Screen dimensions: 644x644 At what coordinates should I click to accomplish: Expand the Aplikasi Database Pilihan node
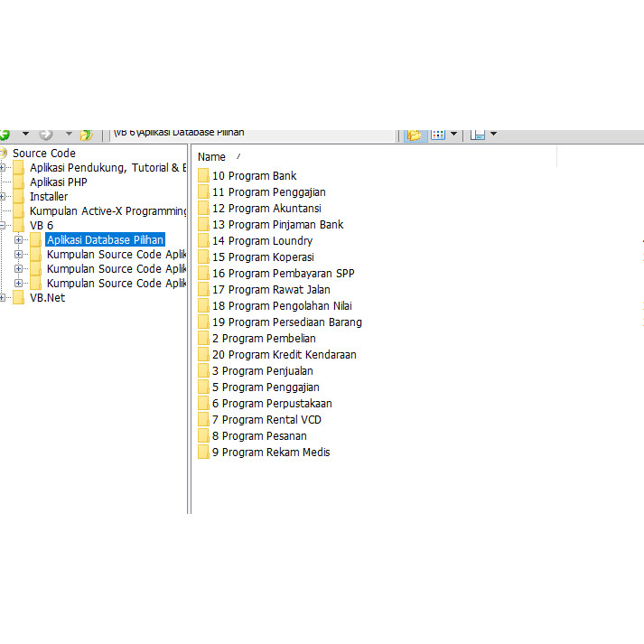click(18, 240)
